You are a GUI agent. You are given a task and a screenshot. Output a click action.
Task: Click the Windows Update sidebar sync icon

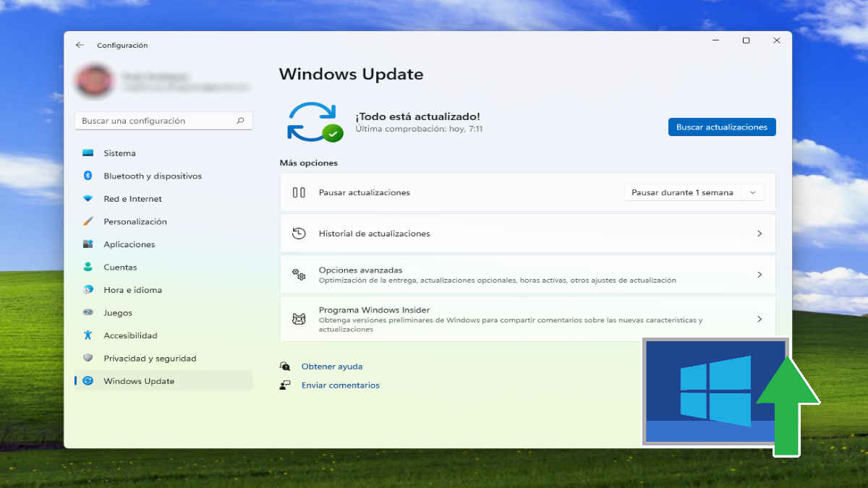pyautogui.click(x=88, y=381)
